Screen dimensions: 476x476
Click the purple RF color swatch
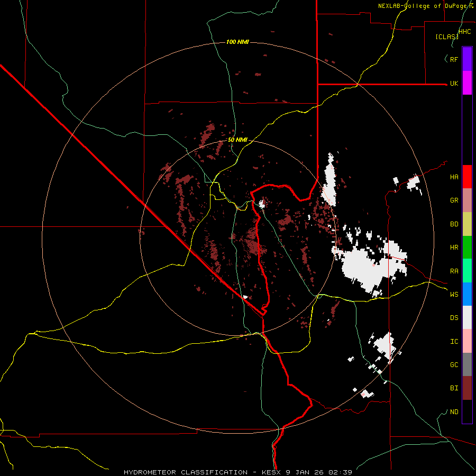click(467, 59)
